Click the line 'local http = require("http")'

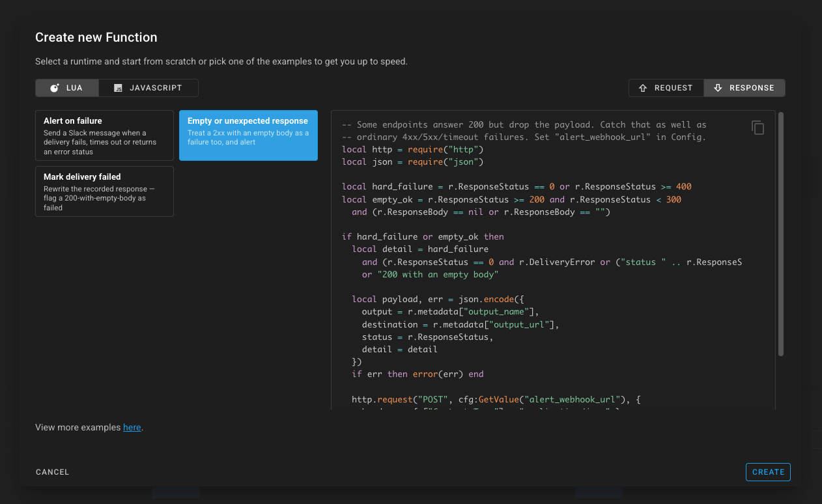(412, 150)
